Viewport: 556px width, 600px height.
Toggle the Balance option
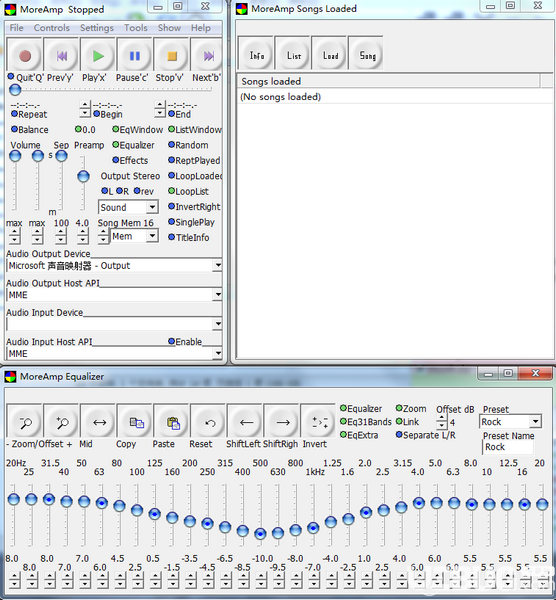(29, 130)
